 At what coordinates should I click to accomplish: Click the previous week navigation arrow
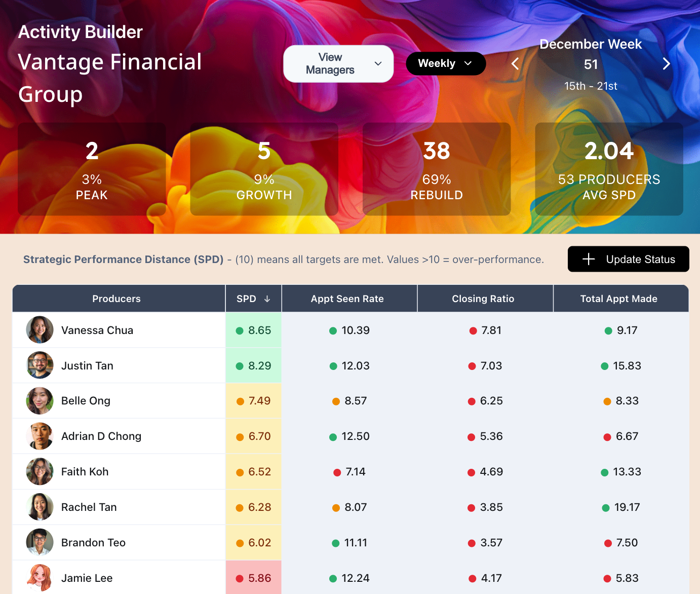[515, 64]
